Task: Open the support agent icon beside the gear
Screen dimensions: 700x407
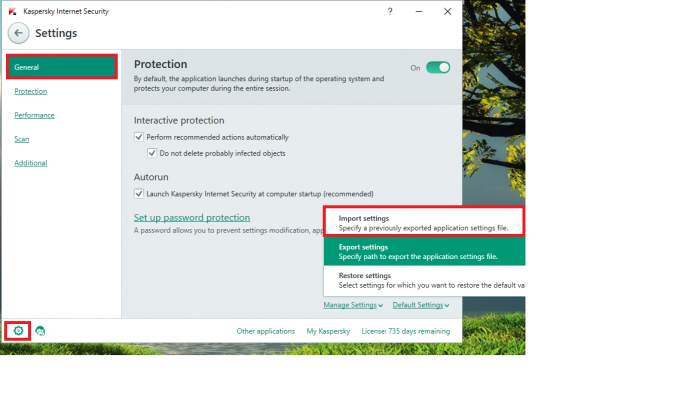Action: click(x=40, y=331)
